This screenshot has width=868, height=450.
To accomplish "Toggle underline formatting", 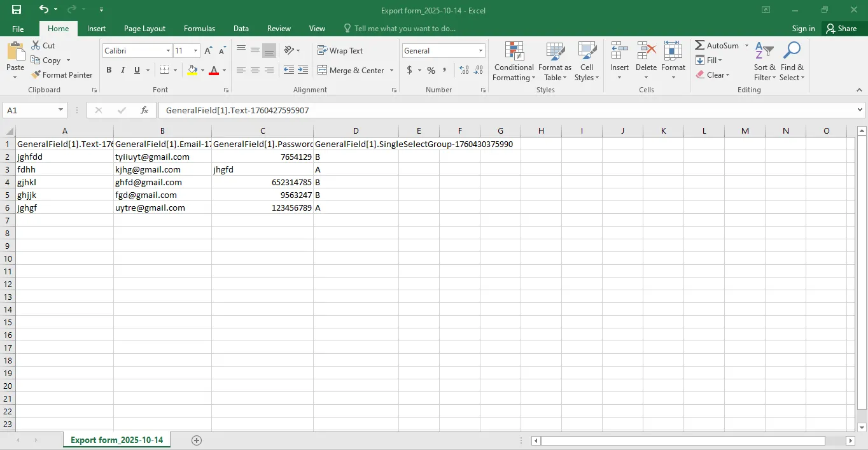I will (137, 70).
